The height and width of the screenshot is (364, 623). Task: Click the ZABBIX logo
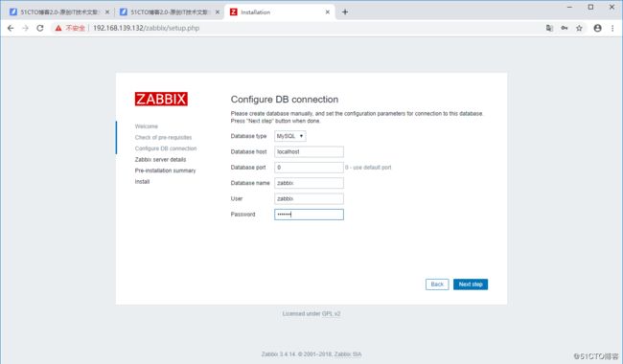click(x=161, y=99)
